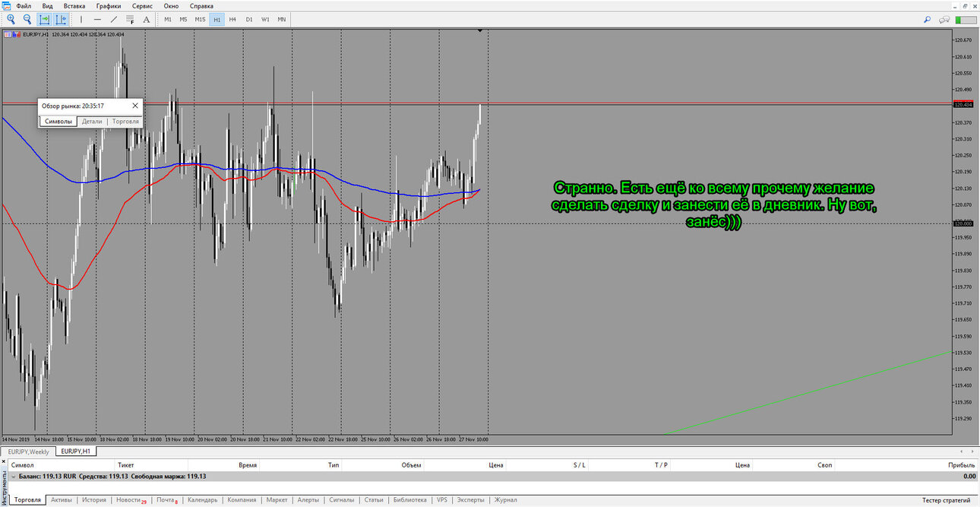The image size is (980, 507).
Task: Click the 120.434 current price label
Action: click(963, 105)
